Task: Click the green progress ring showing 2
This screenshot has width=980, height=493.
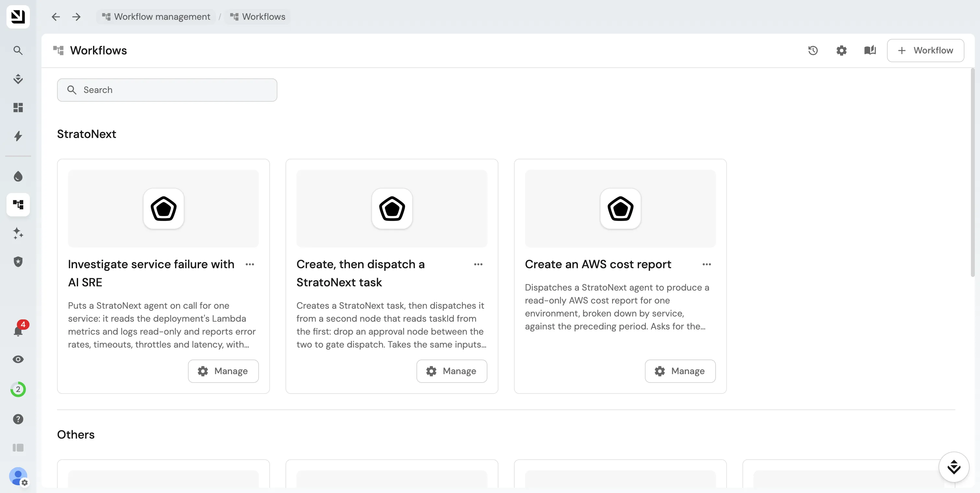Action: (18, 389)
